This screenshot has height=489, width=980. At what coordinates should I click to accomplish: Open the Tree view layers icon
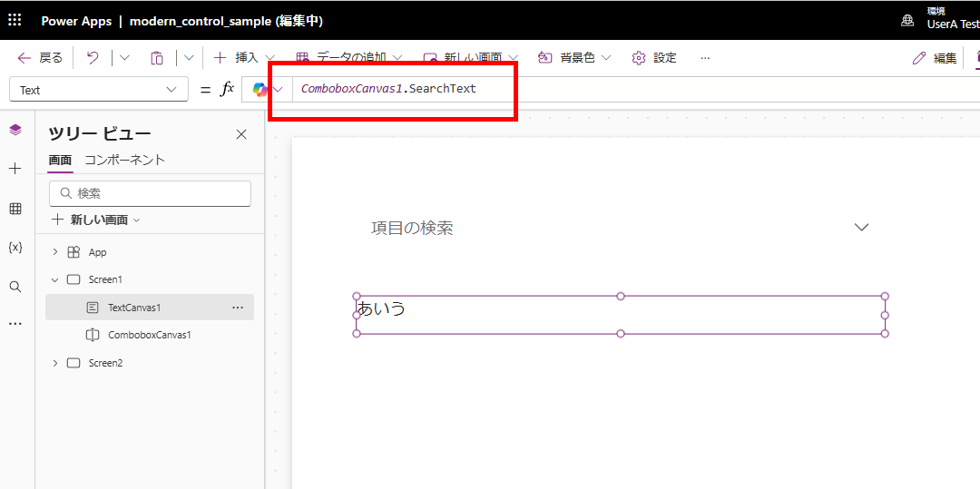[x=15, y=131]
